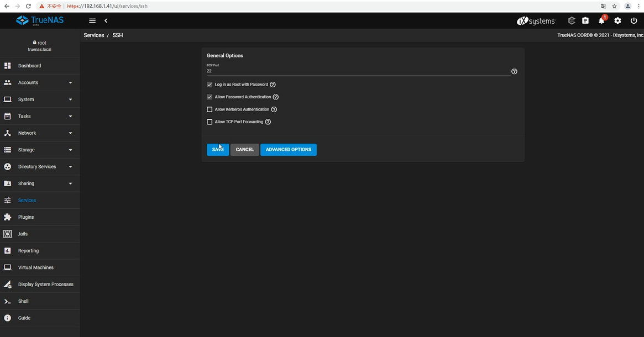Image resolution: width=644 pixels, height=337 pixels.
Task: Disable Log in as Root with Password
Action: pos(210,85)
